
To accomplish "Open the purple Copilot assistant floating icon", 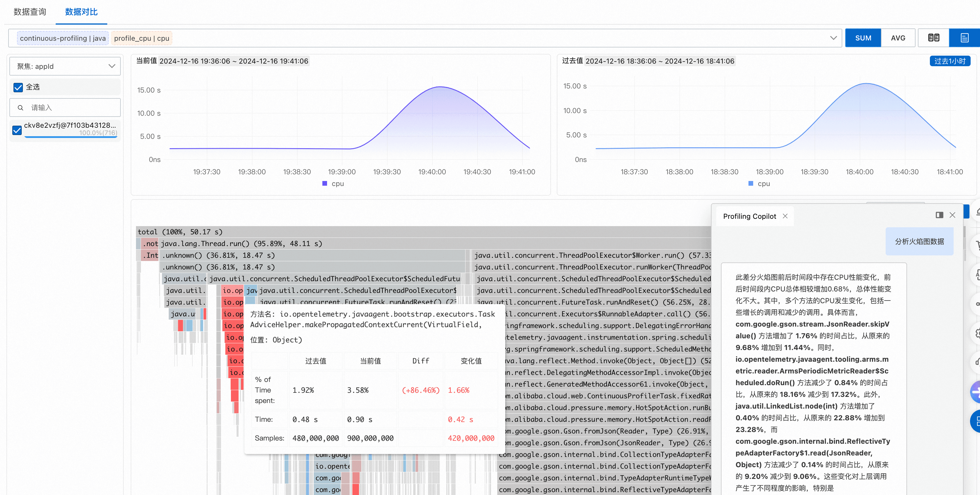I will click(x=976, y=392).
